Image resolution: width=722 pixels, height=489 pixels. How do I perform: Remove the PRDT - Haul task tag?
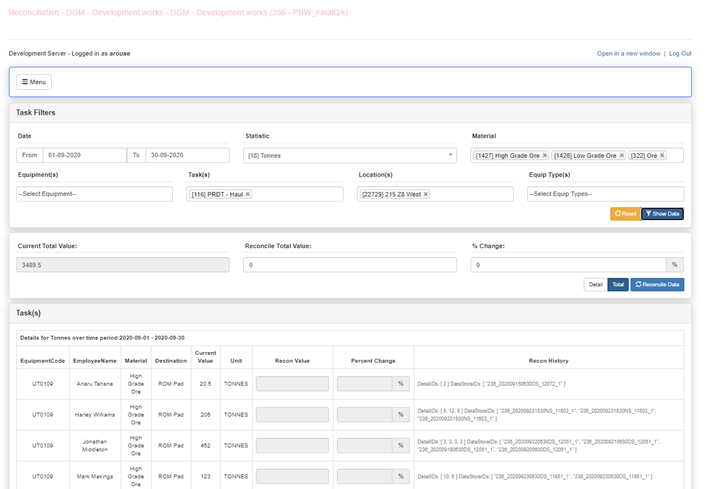click(247, 194)
